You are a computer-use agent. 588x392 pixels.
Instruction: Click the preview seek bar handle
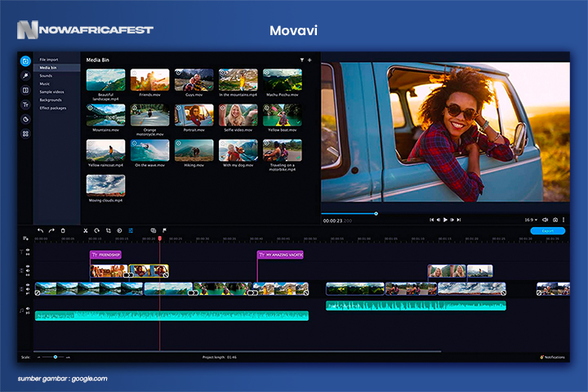pos(376,213)
